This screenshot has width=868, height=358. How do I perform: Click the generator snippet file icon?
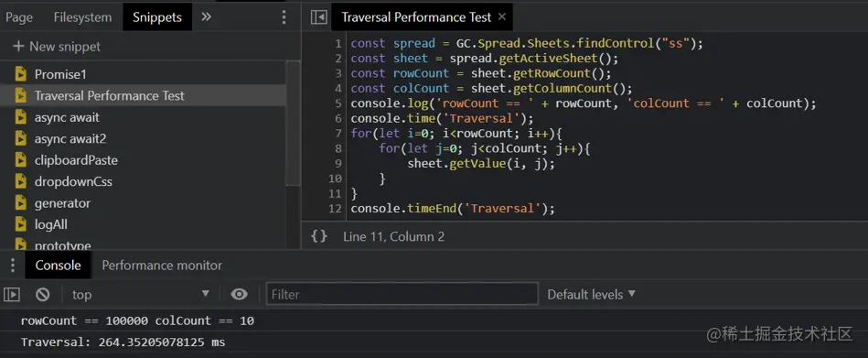(20, 203)
